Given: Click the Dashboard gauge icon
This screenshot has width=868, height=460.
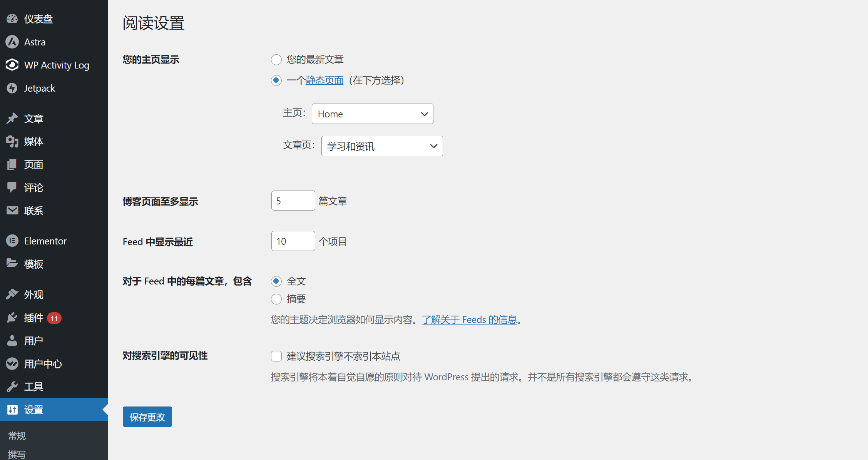Looking at the screenshot, I should point(12,18).
